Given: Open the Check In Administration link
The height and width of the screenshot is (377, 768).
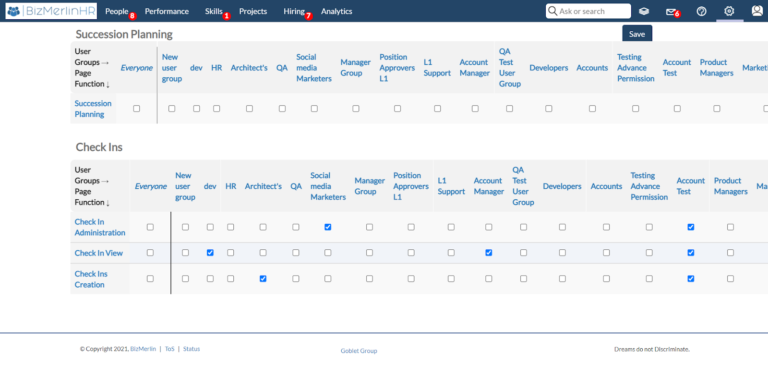Looking at the screenshot, I should [x=100, y=227].
